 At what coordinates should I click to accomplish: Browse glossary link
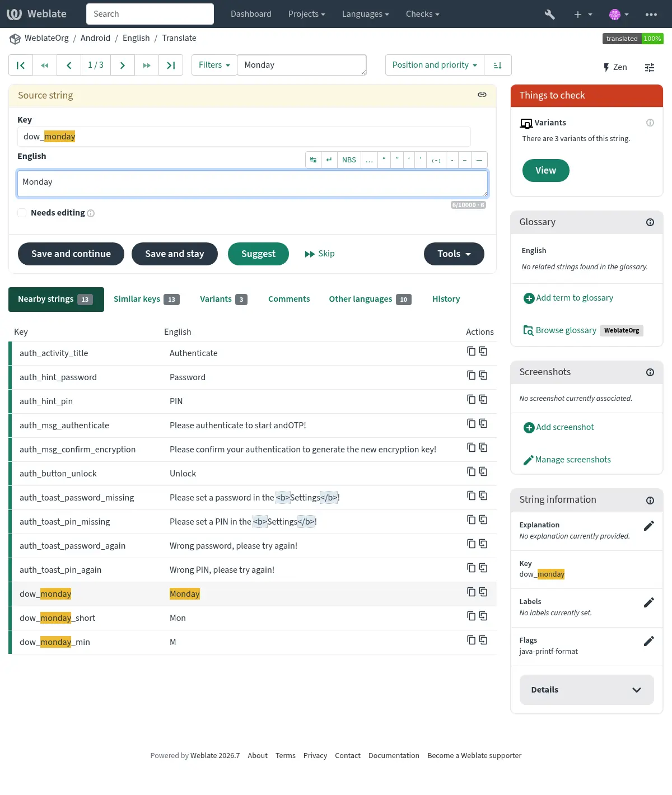tap(560, 330)
